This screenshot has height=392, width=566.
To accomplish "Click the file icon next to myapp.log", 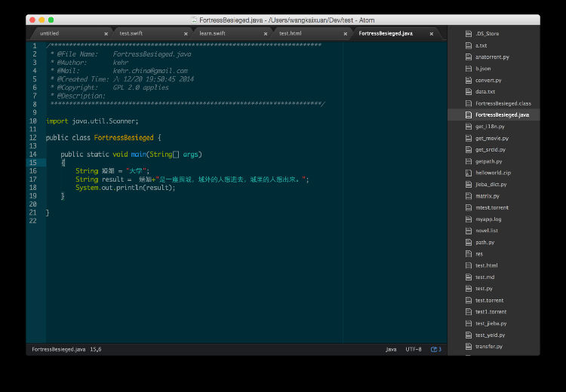I will click(468, 219).
